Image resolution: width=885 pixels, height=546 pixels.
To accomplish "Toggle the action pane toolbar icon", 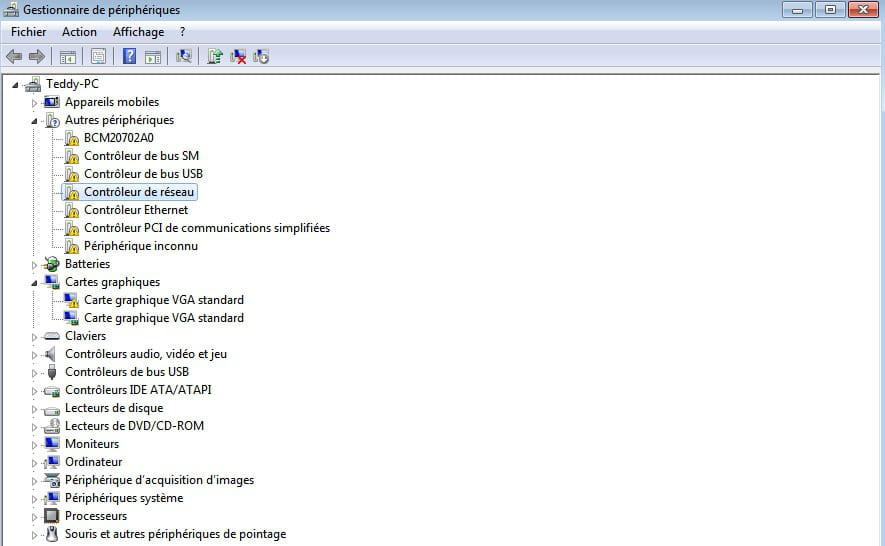I will [152, 56].
